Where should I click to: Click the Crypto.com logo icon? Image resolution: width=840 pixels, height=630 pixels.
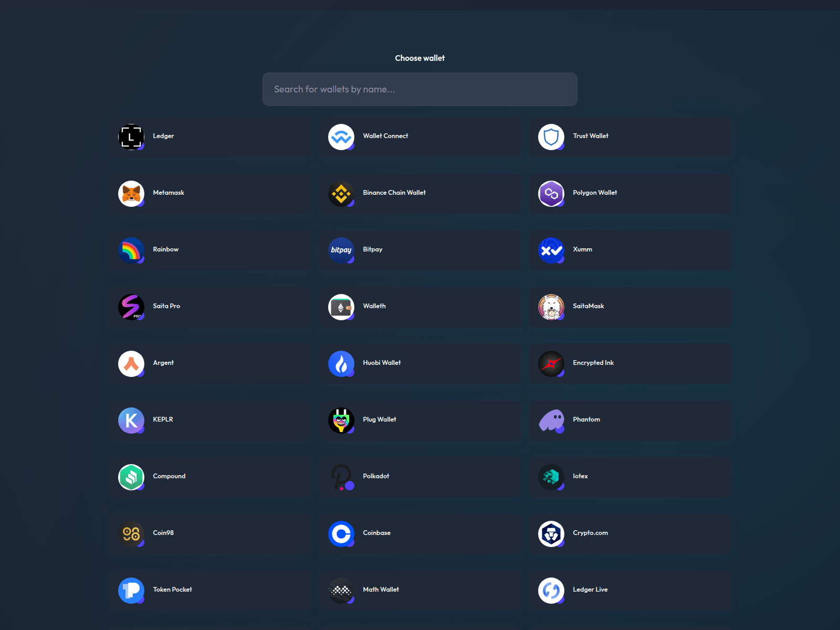(551, 534)
